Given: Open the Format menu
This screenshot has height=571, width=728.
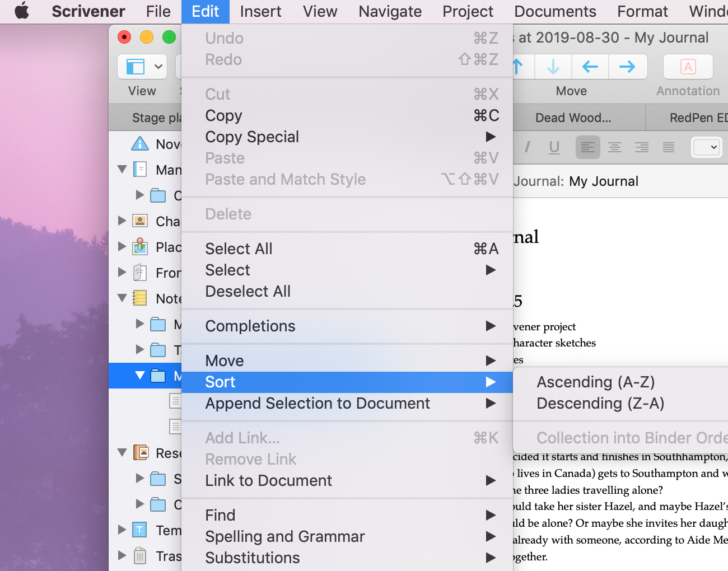Looking at the screenshot, I should coord(642,11).
